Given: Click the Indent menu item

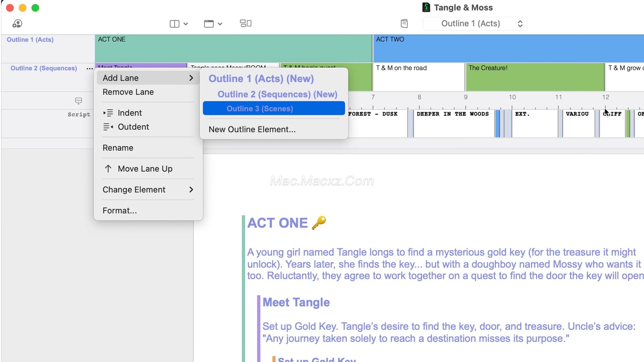Looking at the screenshot, I should click(129, 113).
